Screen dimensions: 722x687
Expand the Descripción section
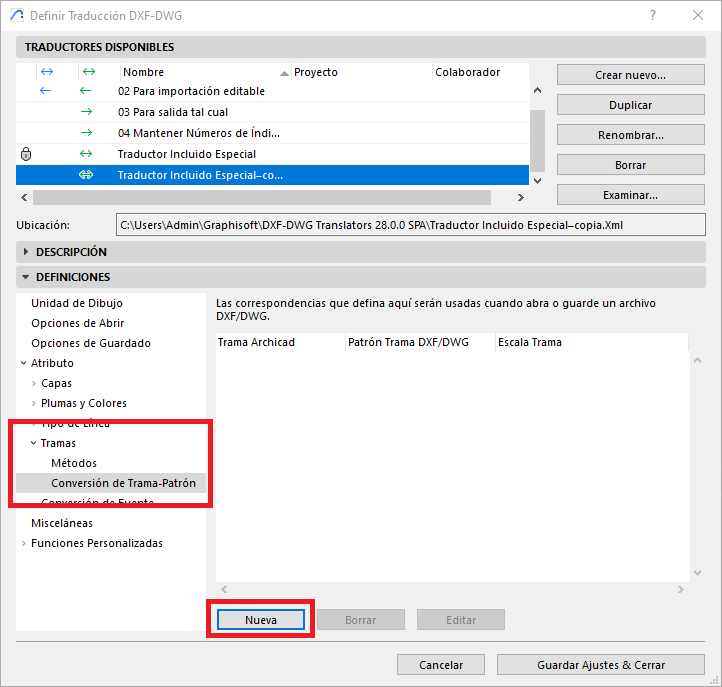click(26, 252)
